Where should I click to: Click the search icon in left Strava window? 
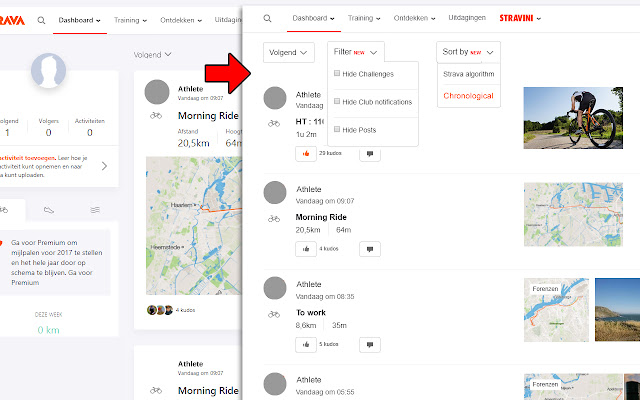click(x=41, y=20)
